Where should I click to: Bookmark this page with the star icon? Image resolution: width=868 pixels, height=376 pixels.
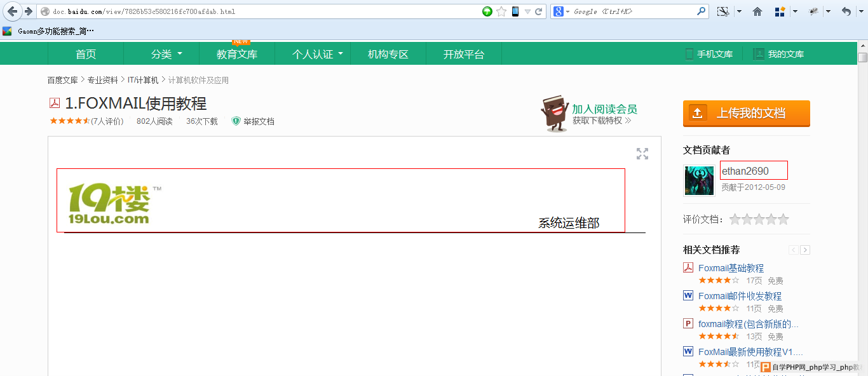[501, 11]
